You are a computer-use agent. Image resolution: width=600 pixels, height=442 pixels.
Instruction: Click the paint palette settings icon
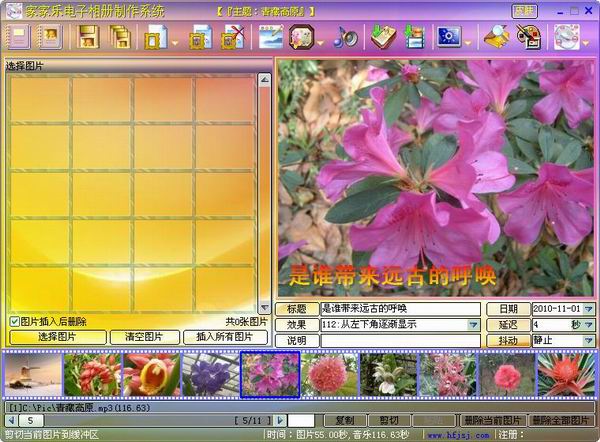click(x=529, y=37)
